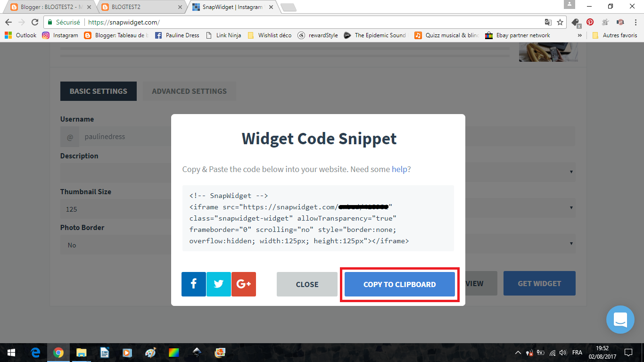Expand the Photo Border dropdown arrow

tap(571, 244)
